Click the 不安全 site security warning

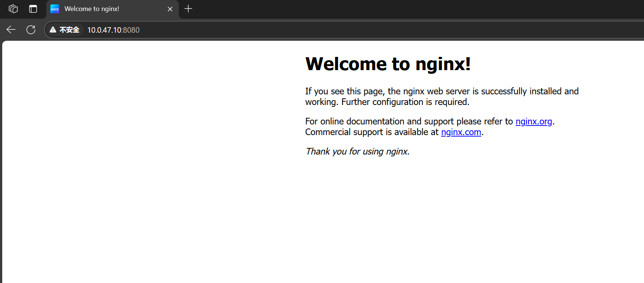click(65, 30)
